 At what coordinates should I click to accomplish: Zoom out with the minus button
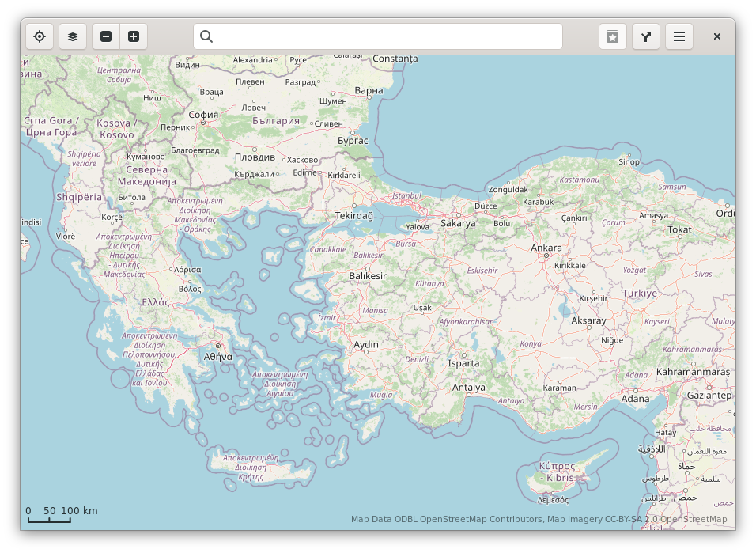106,36
